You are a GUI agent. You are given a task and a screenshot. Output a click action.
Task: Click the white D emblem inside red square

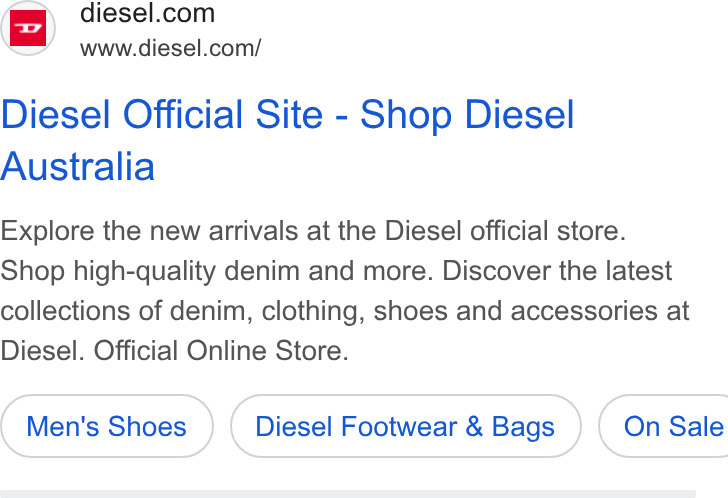28,28
